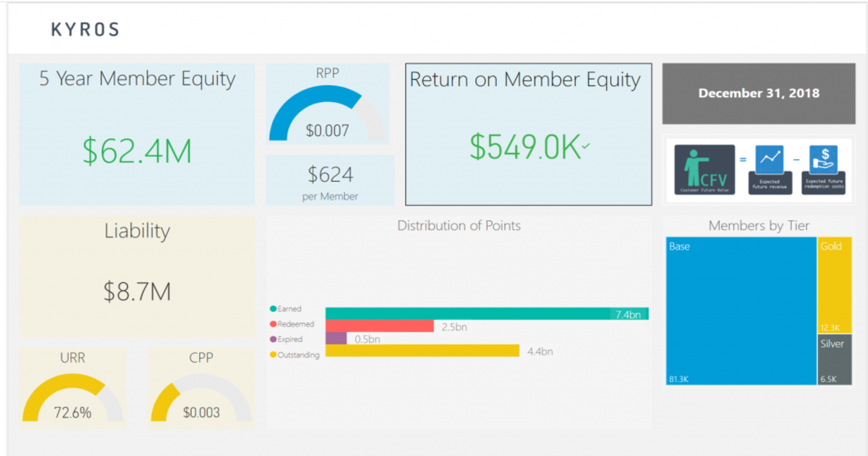Select the Earned legend marker
The width and height of the screenshot is (868, 456).
tap(273, 309)
